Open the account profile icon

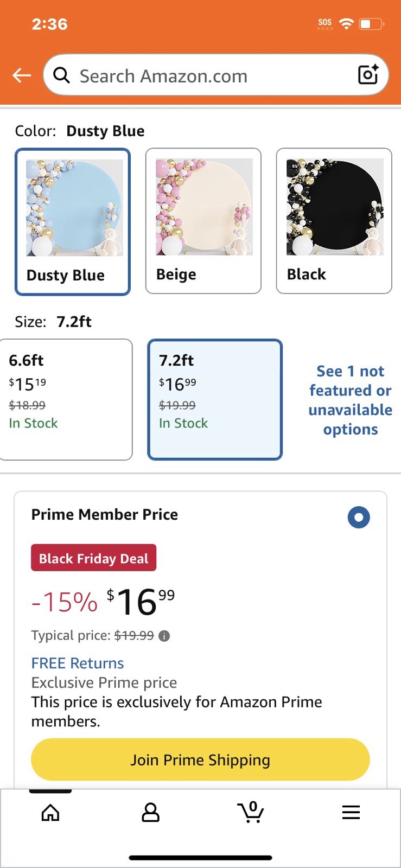(x=150, y=812)
